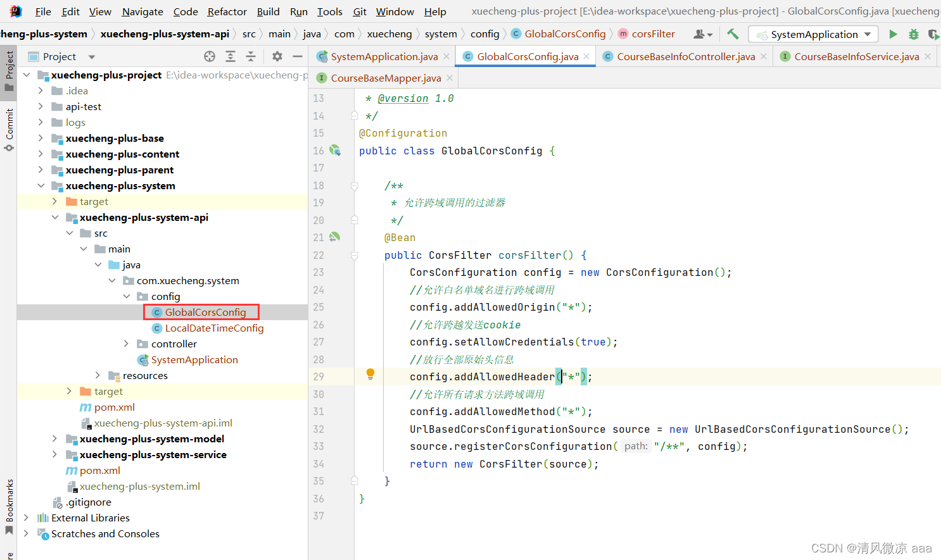Open the Commit tool window
This screenshot has height=560, width=941.
[x=9, y=130]
